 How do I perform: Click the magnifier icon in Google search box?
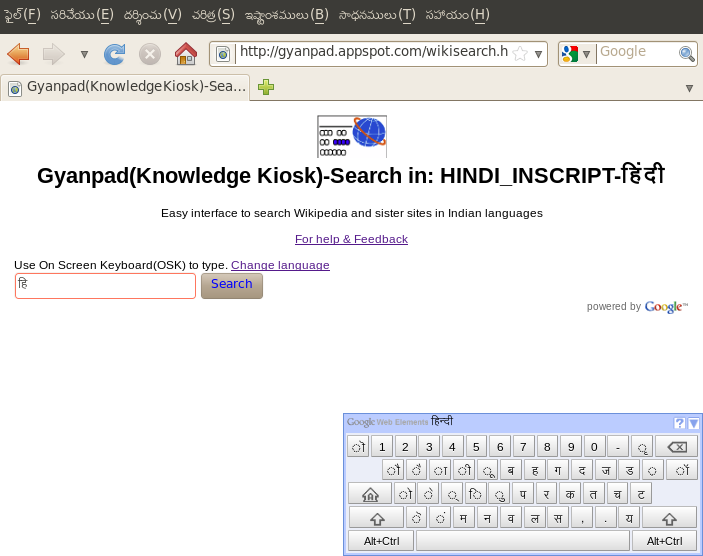tap(686, 54)
